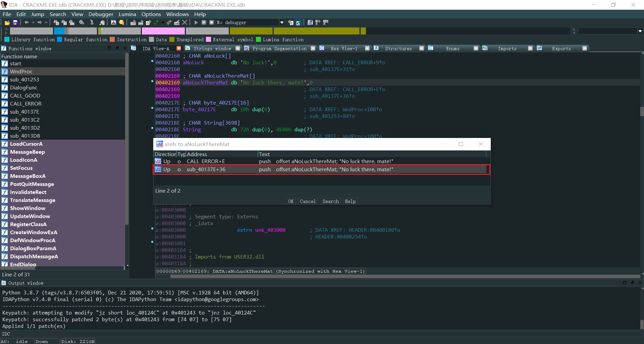The width and height of the screenshot is (644, 344).
Task: Click the large X delete toolbar icon
Action: tap(184, 22)
